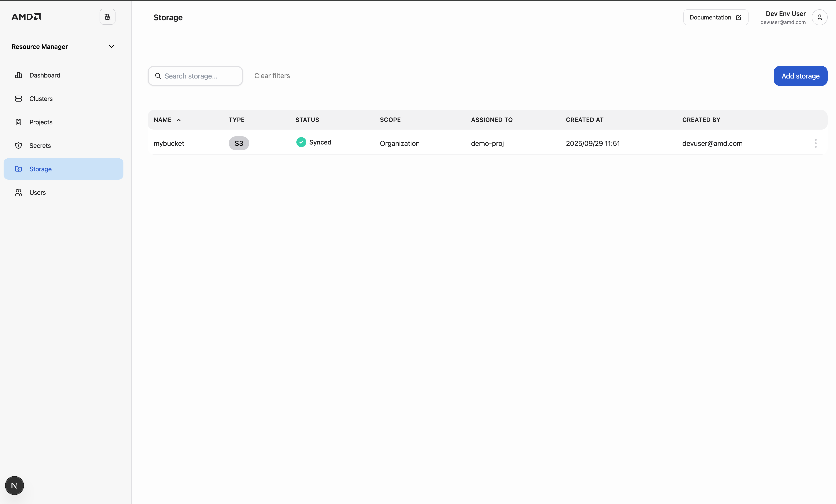Clear filters using the text link
This screenshot has width=836, height=504.
[272, 76]
